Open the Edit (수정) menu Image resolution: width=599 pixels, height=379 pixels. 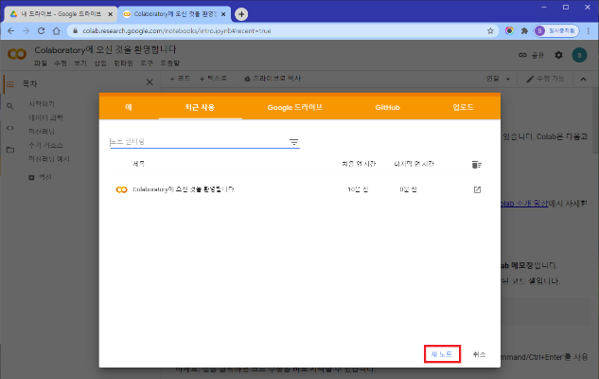[x=60, y=63]
